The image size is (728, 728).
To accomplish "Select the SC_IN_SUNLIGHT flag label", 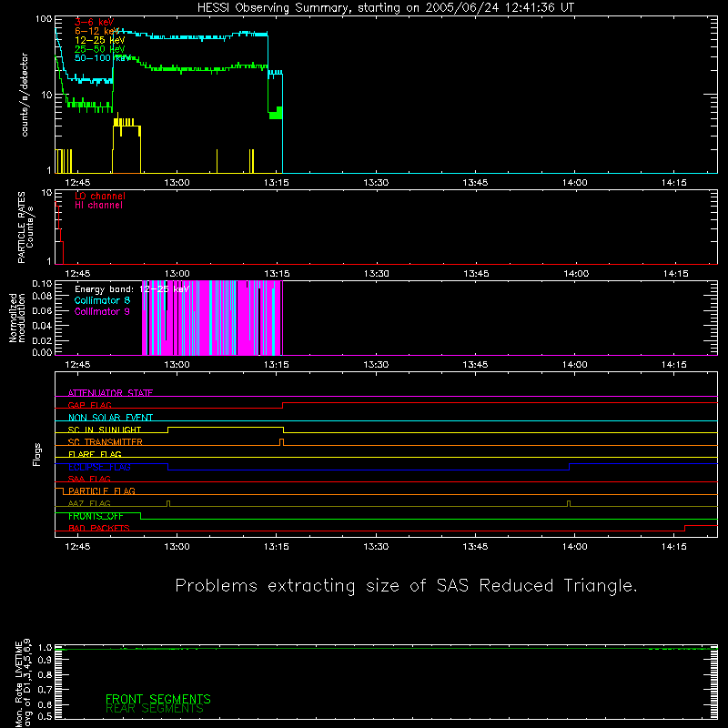I will click(x=105, y=430).
